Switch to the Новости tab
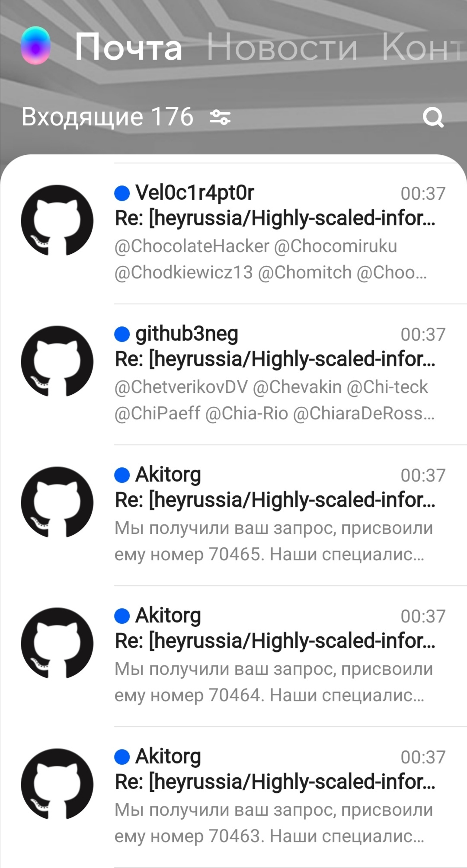This screenshot has width=467, height=868. coord(282,47)
